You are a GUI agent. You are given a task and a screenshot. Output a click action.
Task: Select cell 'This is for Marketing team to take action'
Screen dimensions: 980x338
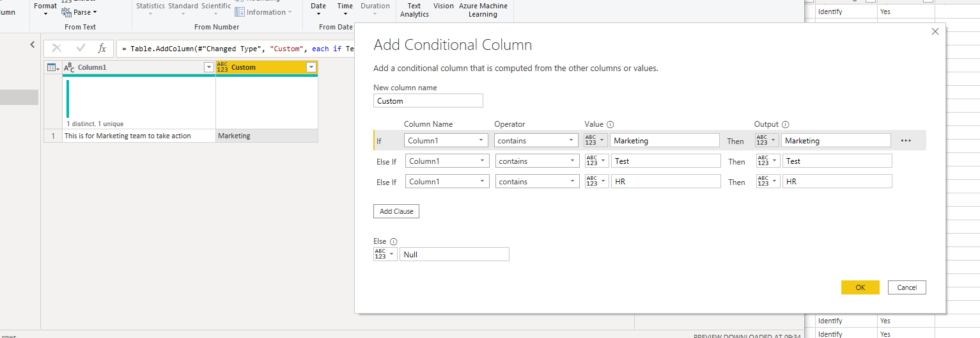point(139,136)
